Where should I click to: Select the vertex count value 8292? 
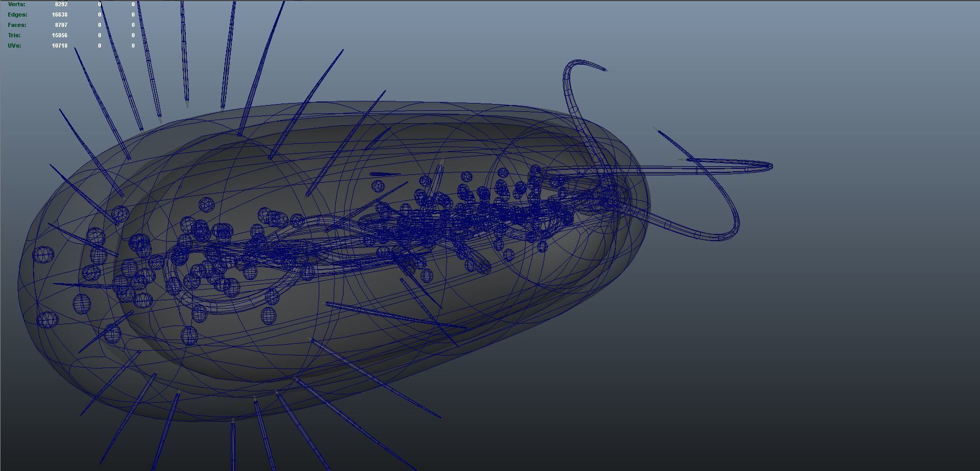coord(61,4)
